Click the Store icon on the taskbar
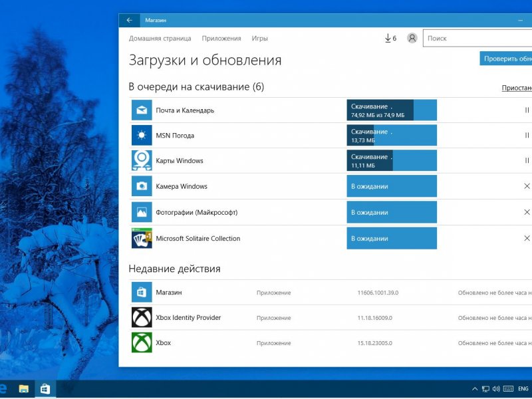Viewport: 532px width, 399px height. click(45, 389)
